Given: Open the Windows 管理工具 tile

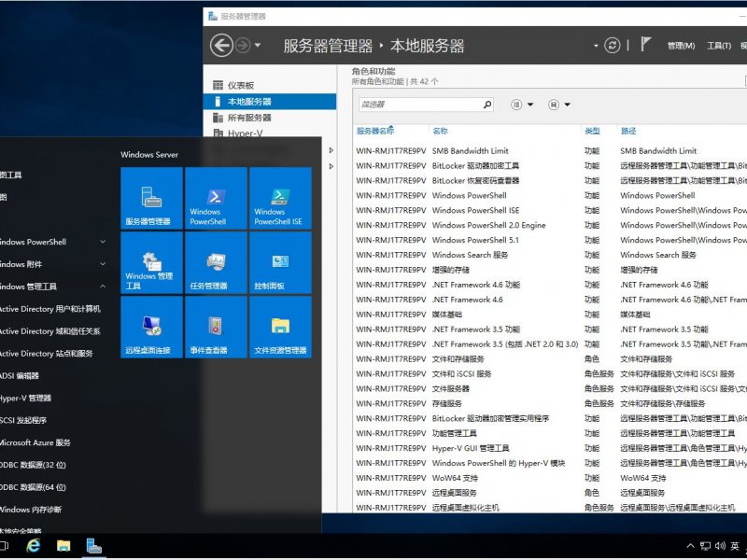Looking at the screenshot, I should (151, 262).
